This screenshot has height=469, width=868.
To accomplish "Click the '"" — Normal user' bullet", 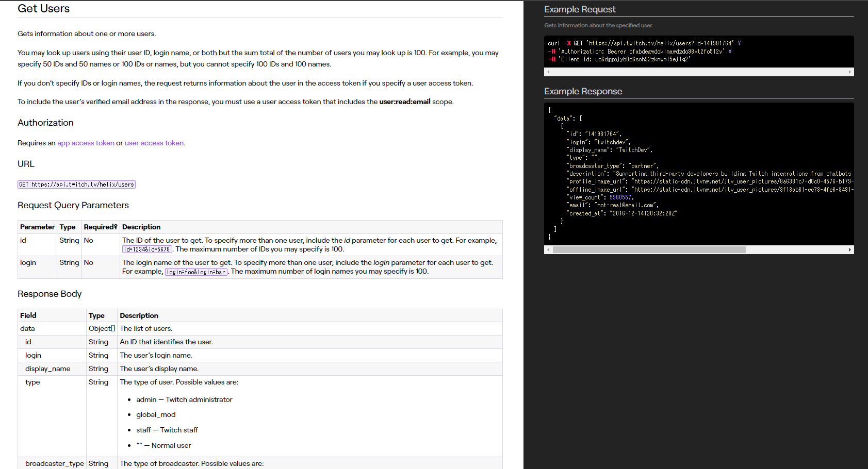I will (x=163, y=445).
